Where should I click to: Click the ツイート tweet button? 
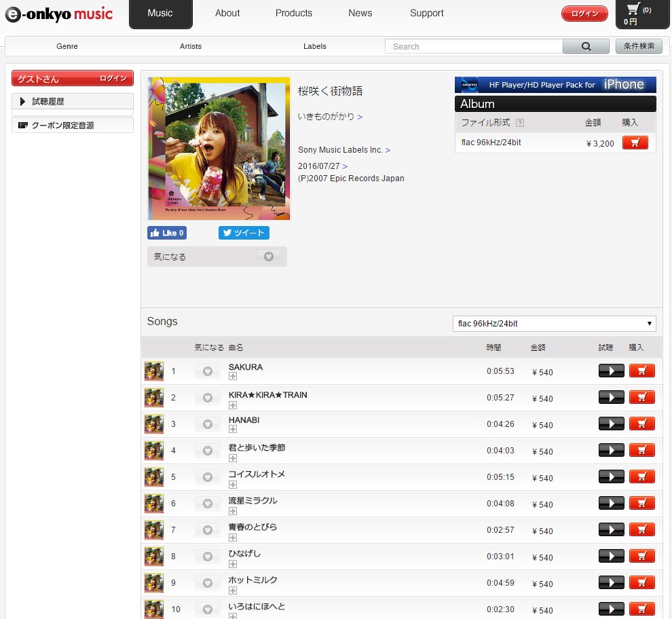click(x=244, y=233)
